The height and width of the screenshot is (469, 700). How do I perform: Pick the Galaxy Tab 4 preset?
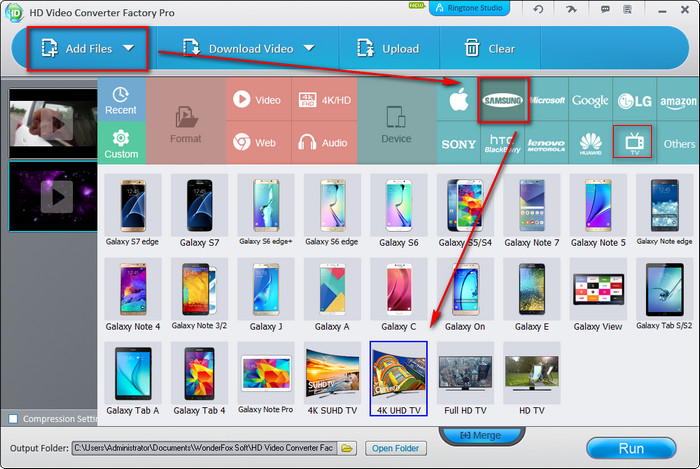(200, 378)
